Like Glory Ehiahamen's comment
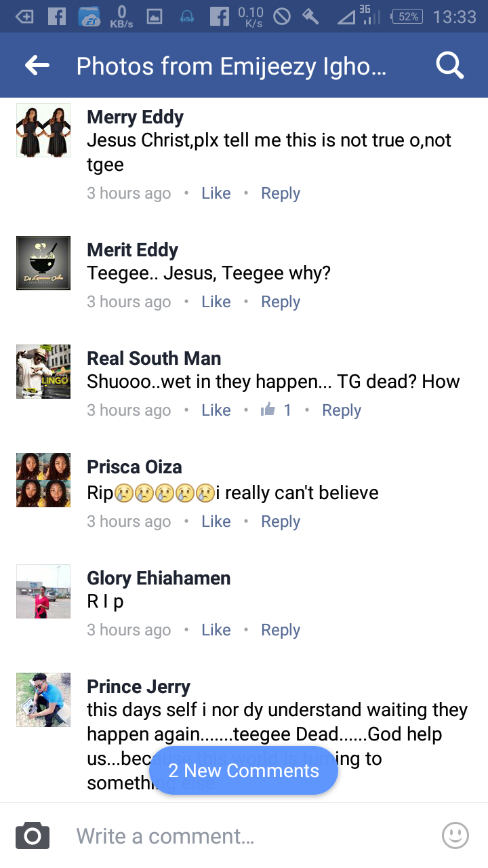488x868 pixels. 216,630
